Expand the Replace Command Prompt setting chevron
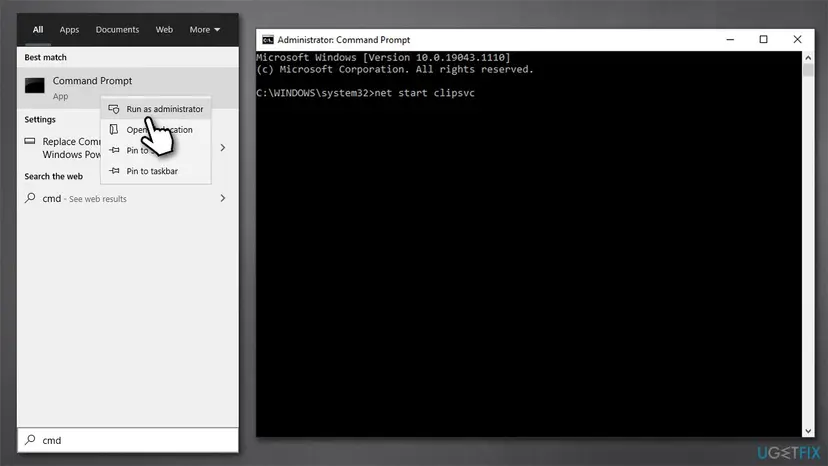Viewport: 828px width, 466px height. (223, 148)
